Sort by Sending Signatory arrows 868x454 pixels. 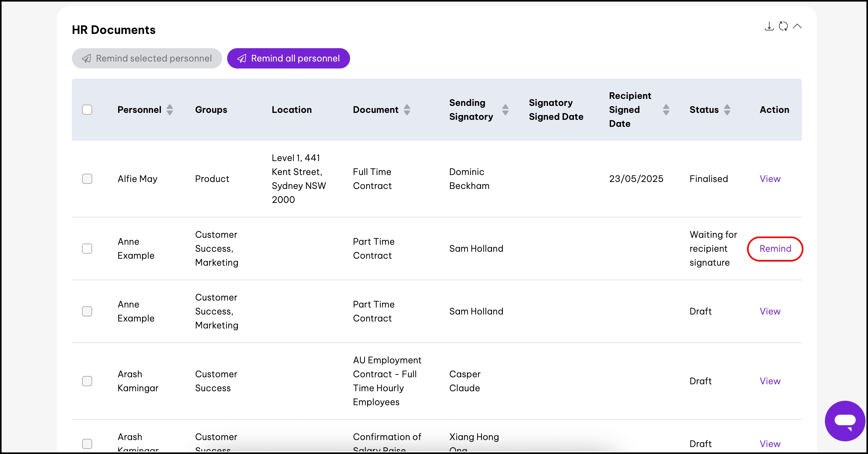(505, 110)
